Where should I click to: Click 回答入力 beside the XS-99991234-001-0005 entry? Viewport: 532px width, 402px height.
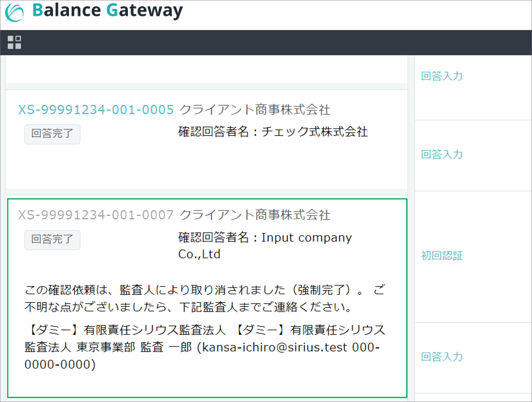click(x=442, y=154)
